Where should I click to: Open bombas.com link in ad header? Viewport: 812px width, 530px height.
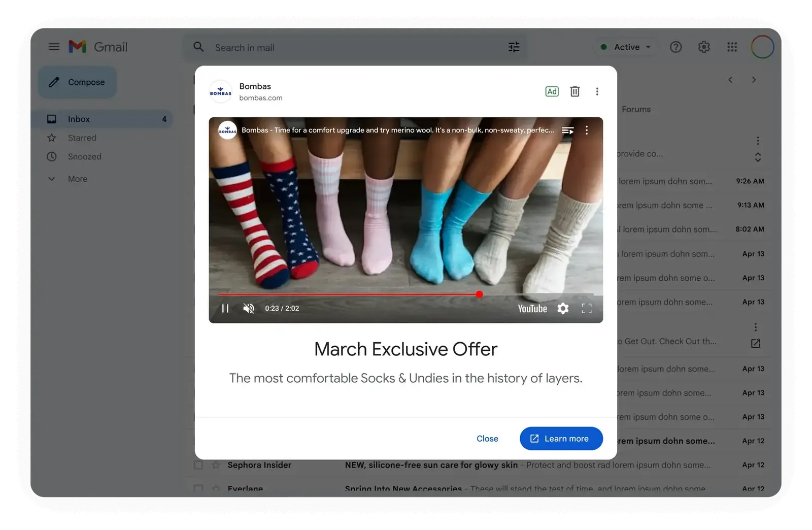pos(261,98)
